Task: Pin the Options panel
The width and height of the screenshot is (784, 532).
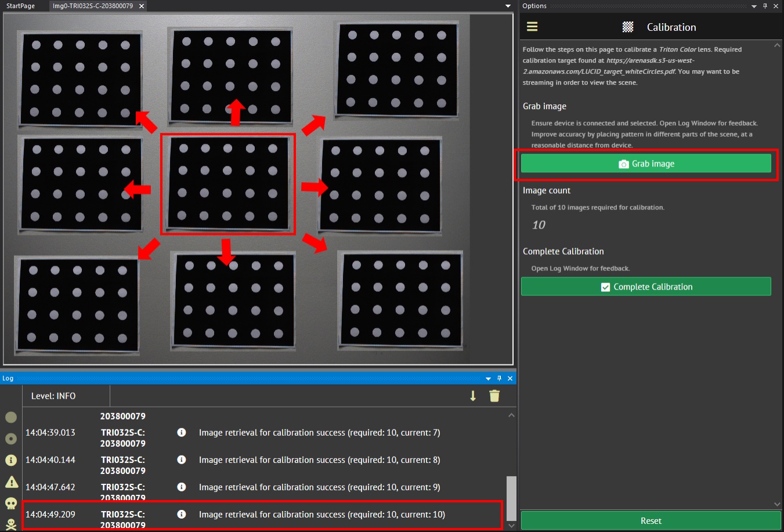Action: point(766,6)
